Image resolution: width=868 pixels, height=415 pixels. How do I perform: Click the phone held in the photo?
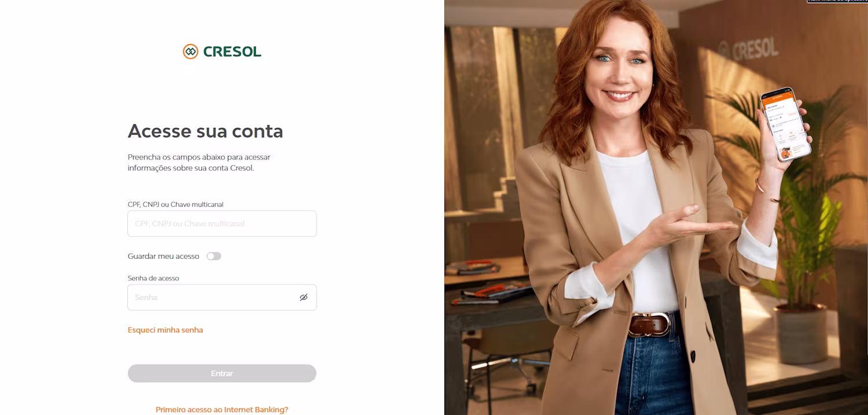coord(785,124)
